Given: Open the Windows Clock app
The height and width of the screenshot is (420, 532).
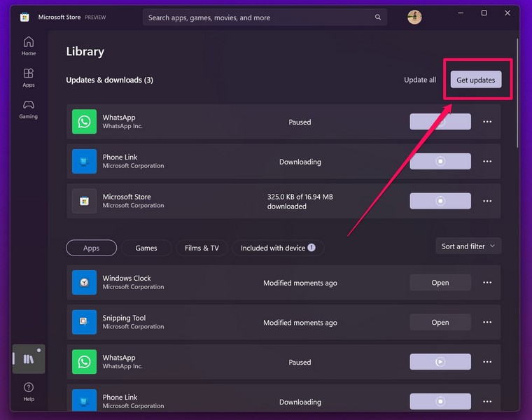Looking at the screenshot, I should (x=440, y=283).
